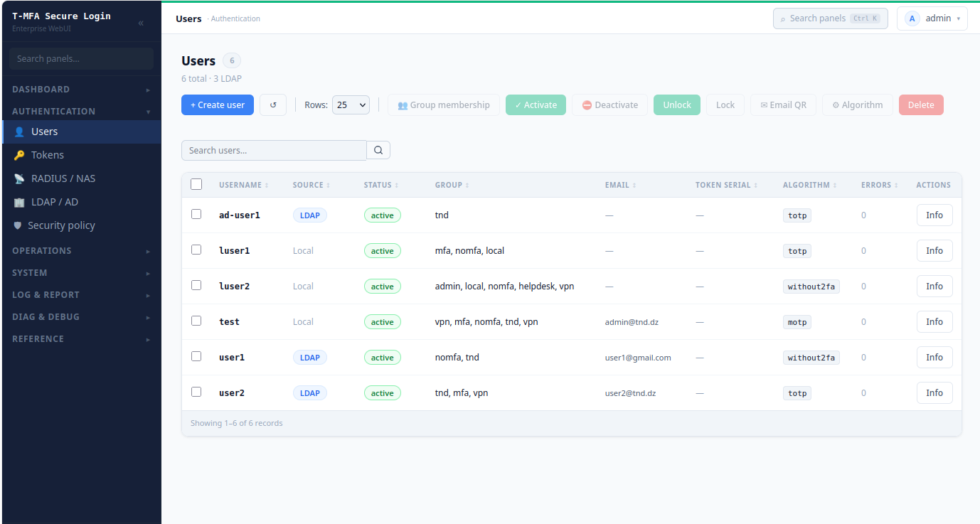Open Info for luser2
The image size is (980, 524).
tap(934, 286)
